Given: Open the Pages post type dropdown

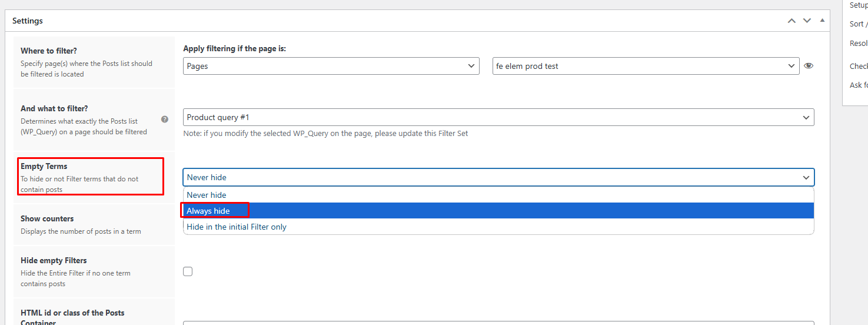Looking at the screenshot, I should [331, 66].
